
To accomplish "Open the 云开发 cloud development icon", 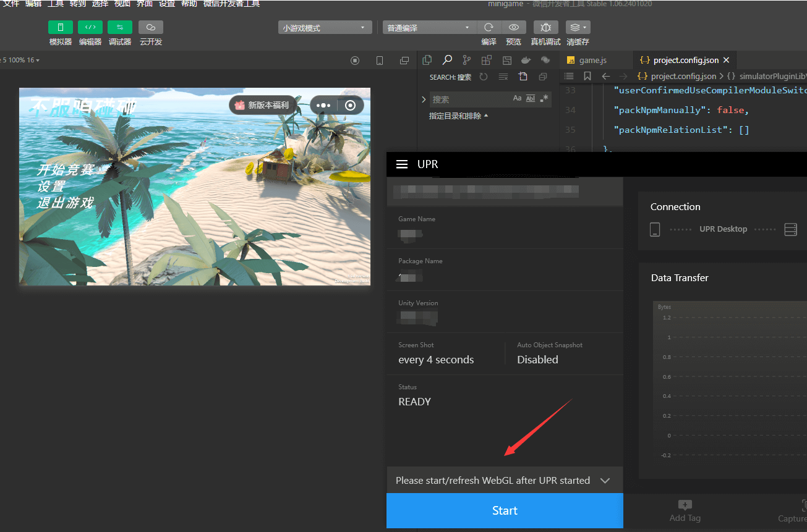I will [151, 27].
